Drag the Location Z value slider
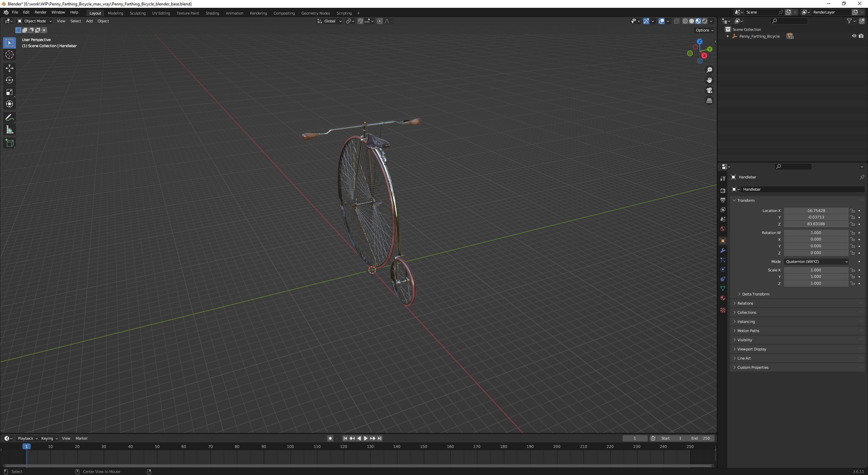Viewport: 868px width, 475px height. pyautogui.click(x=816, y=224)
